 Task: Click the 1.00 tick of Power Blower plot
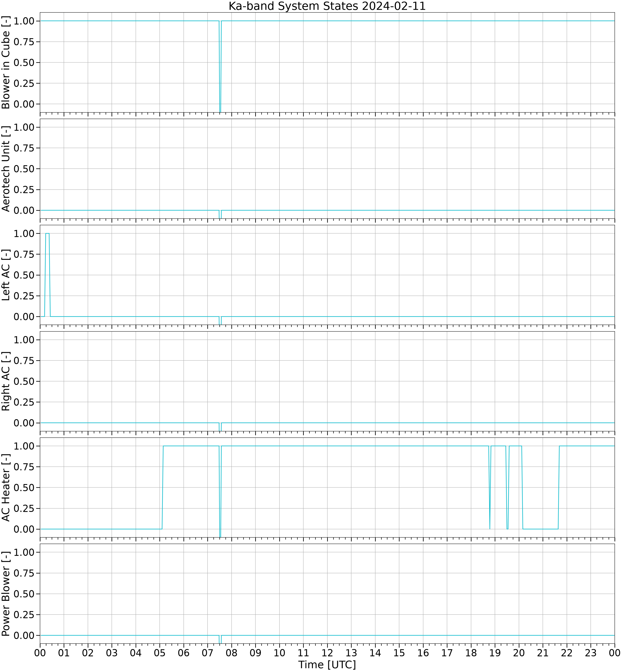click(24, 552)
